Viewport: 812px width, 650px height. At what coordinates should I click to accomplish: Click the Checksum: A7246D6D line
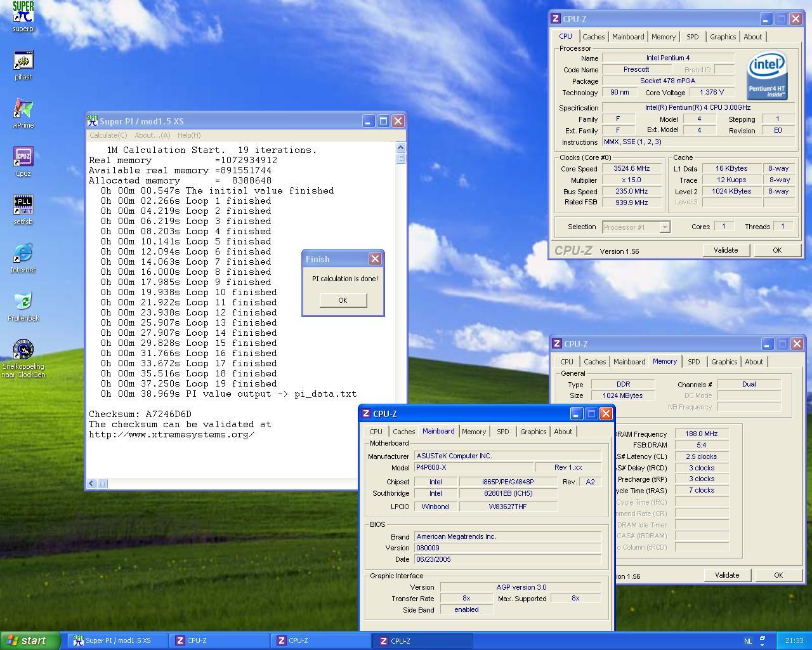point(140,414)
